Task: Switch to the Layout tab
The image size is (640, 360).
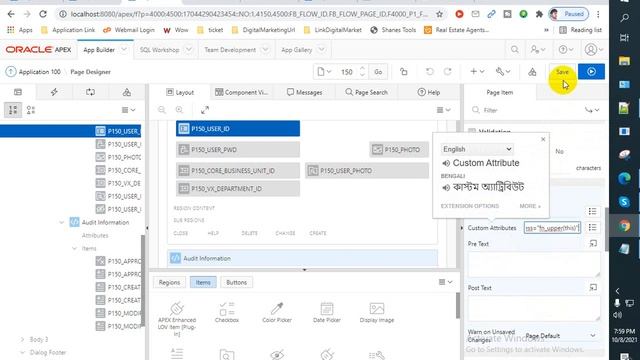Action: pos(180,92)
